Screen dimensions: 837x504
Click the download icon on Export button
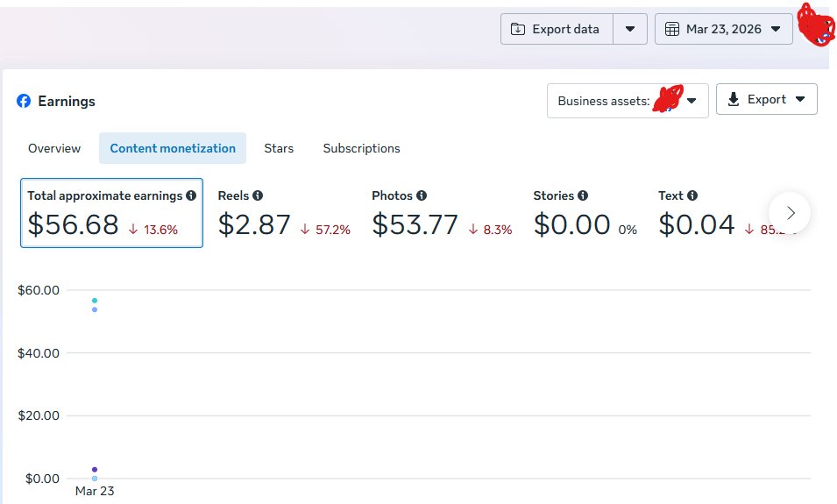click(734, 99)
